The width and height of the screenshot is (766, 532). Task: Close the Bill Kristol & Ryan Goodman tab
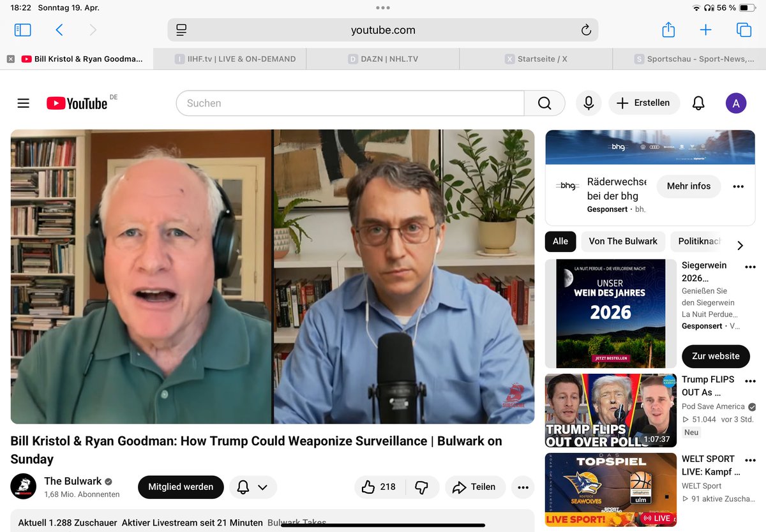(10, 59)
